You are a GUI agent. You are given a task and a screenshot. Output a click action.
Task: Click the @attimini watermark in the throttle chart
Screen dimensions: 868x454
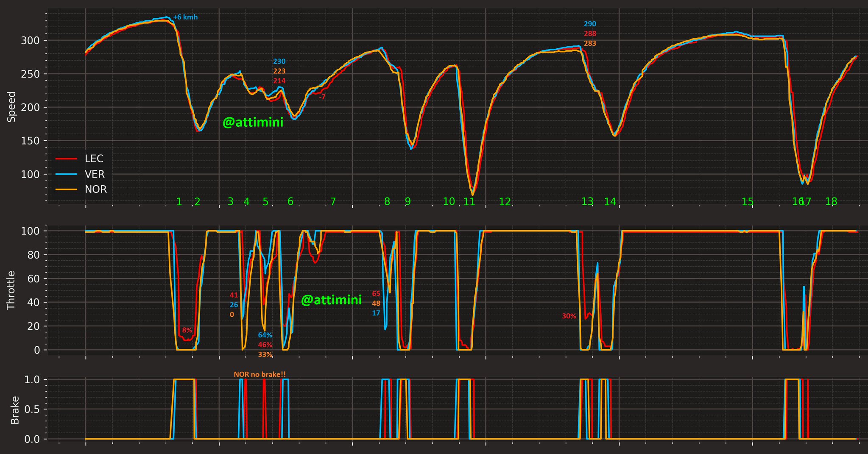[331, 300]
